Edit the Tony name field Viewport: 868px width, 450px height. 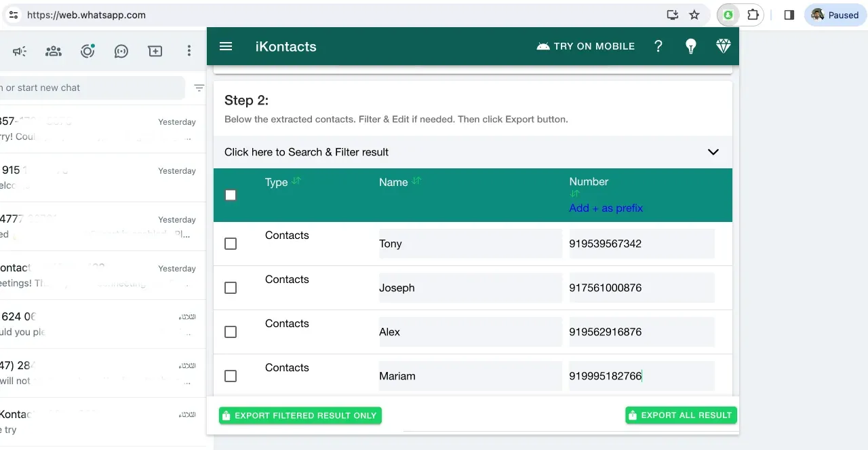tap(470, 244)
